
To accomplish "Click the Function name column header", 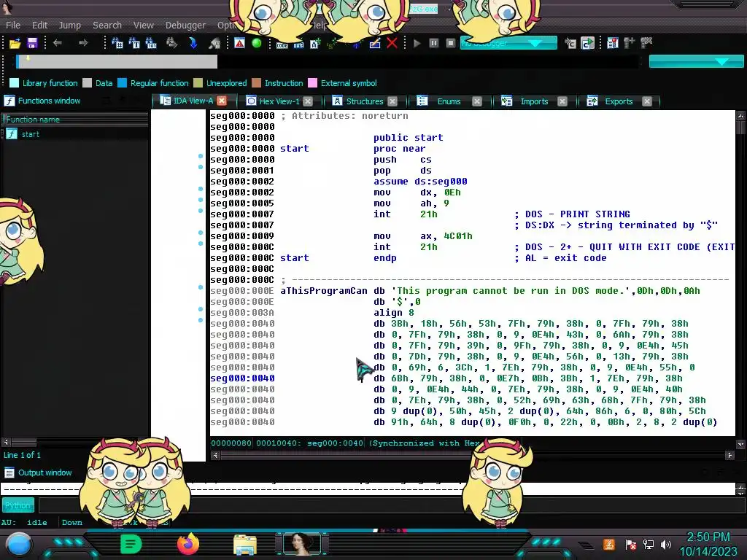I will pos(75,120).
